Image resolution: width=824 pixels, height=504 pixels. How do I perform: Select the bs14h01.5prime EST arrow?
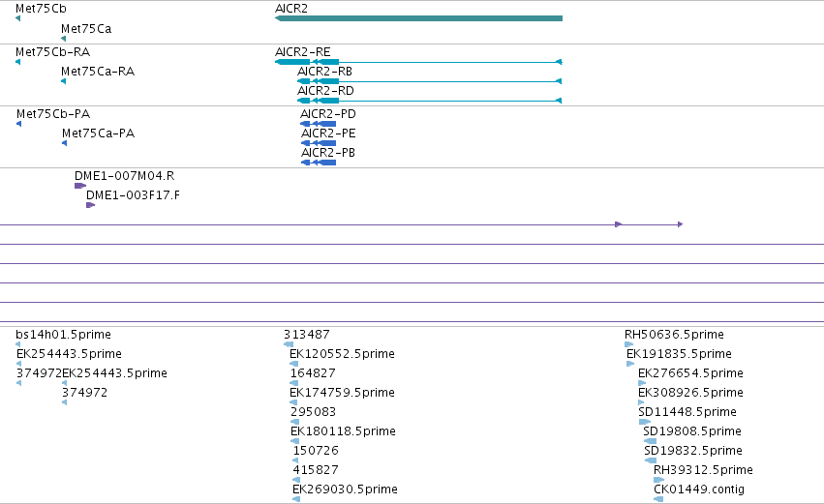17,344
